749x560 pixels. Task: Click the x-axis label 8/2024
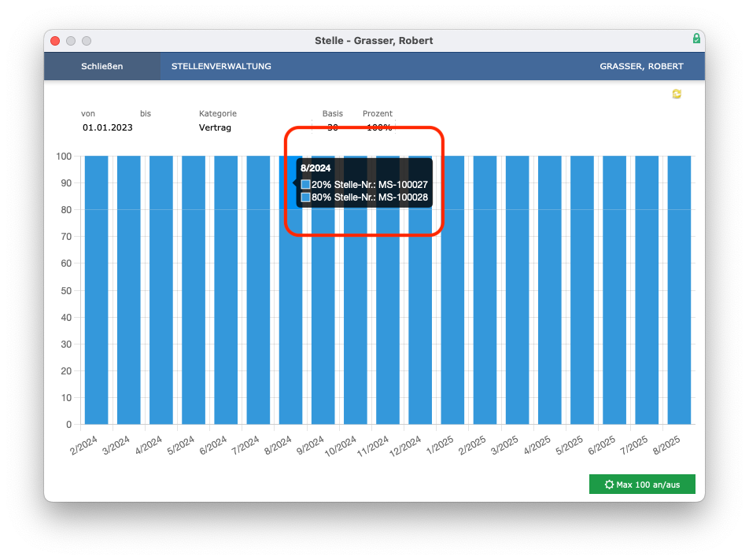(279, 445)
